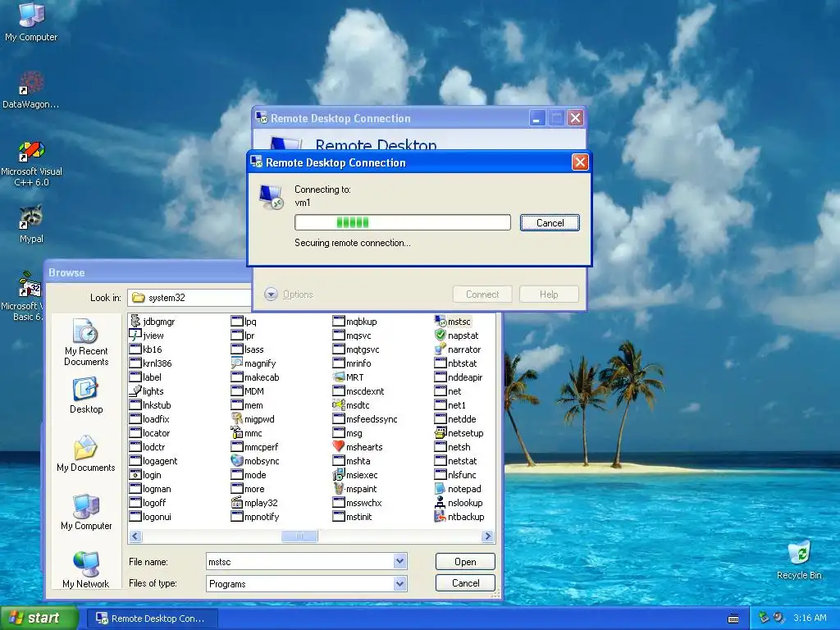Open the Mypal browser shortcut
Image resolution: width=840 pixels, height=630 pixels.
(31, 224)
